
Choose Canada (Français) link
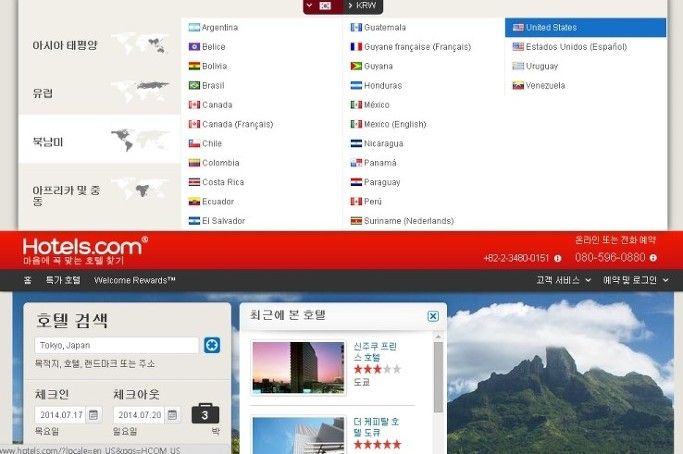[238, 124]
